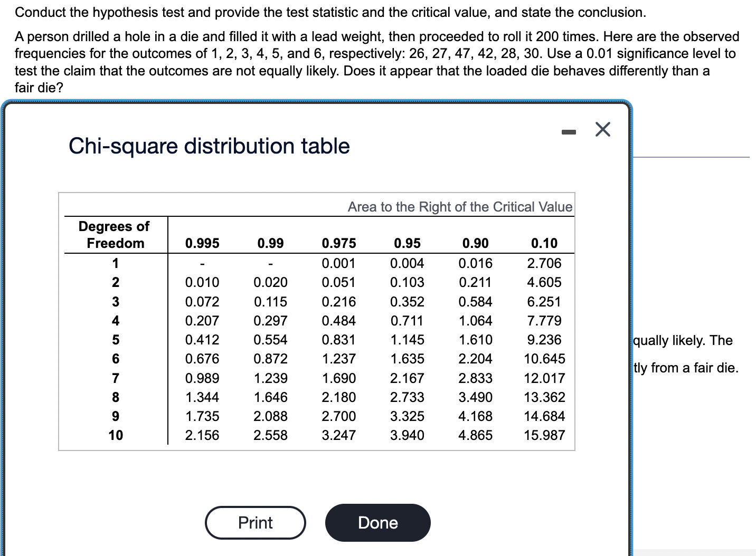756x556 pixels.
Task: Click the value 4.865 in the table
Action: 475,435
